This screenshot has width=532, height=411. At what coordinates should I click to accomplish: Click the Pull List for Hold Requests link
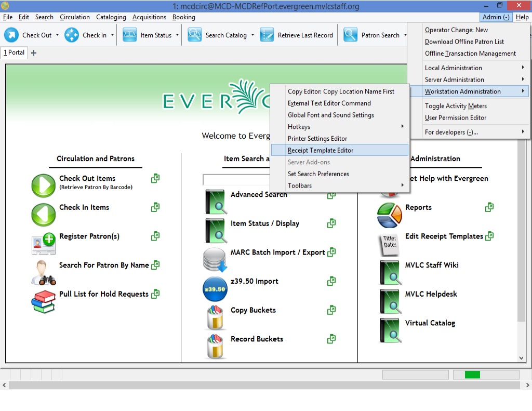[104, 294]
